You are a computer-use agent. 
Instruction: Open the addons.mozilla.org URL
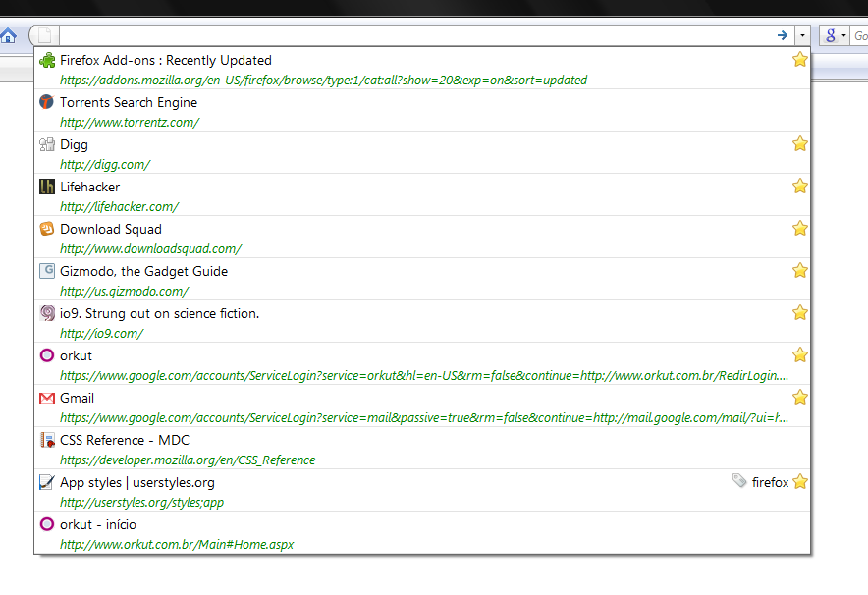(x=323, y=81)
